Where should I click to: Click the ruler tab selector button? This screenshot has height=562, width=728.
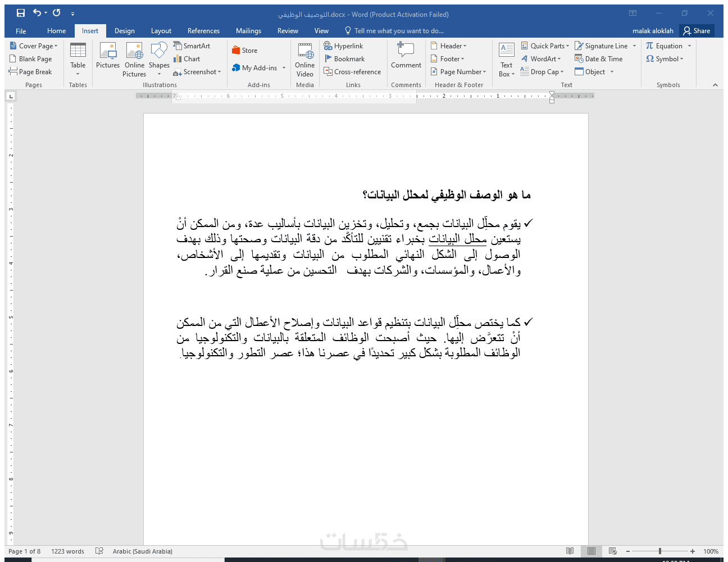click(10, 97)
